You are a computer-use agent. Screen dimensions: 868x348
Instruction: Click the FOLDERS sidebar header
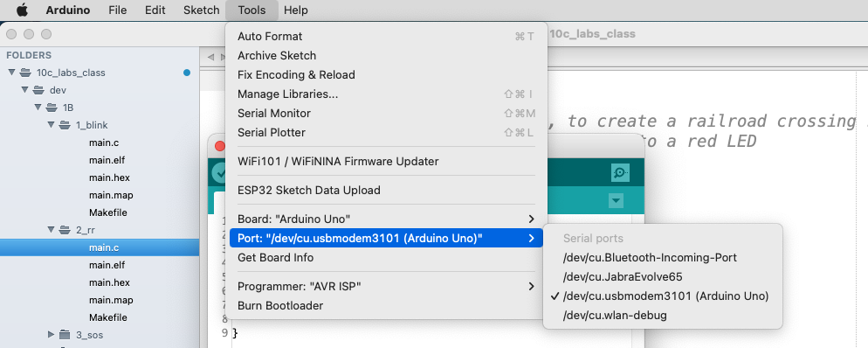[29, 55]
